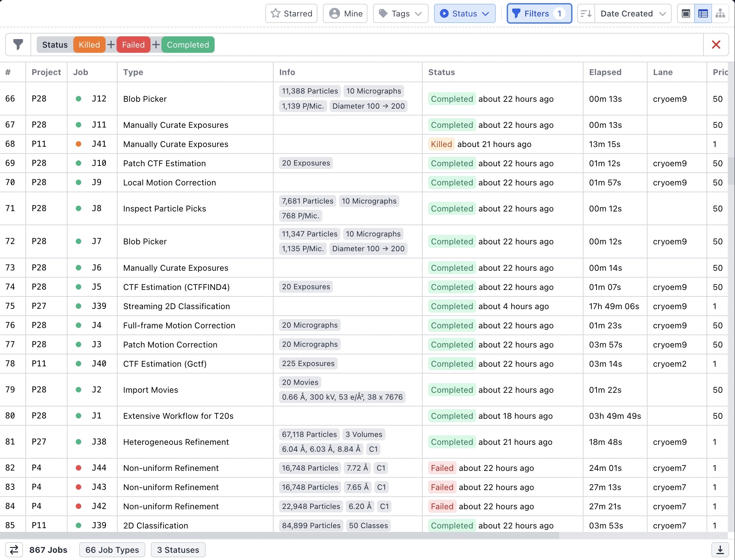Image resolution: width=735 pixels, height=560 pixels.
Task: Select the green status dot for J39 Streaming
Action: 79,306
